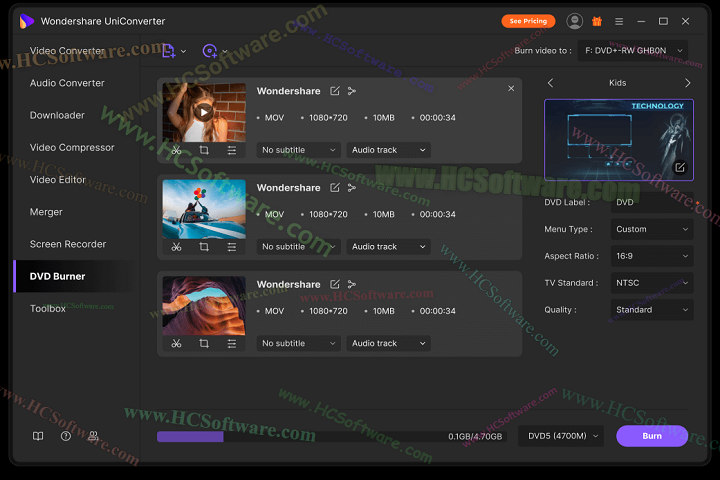Remove the first video with X button
The width and height of the screenshot is (720, 480).
click(x=511, y=88)
